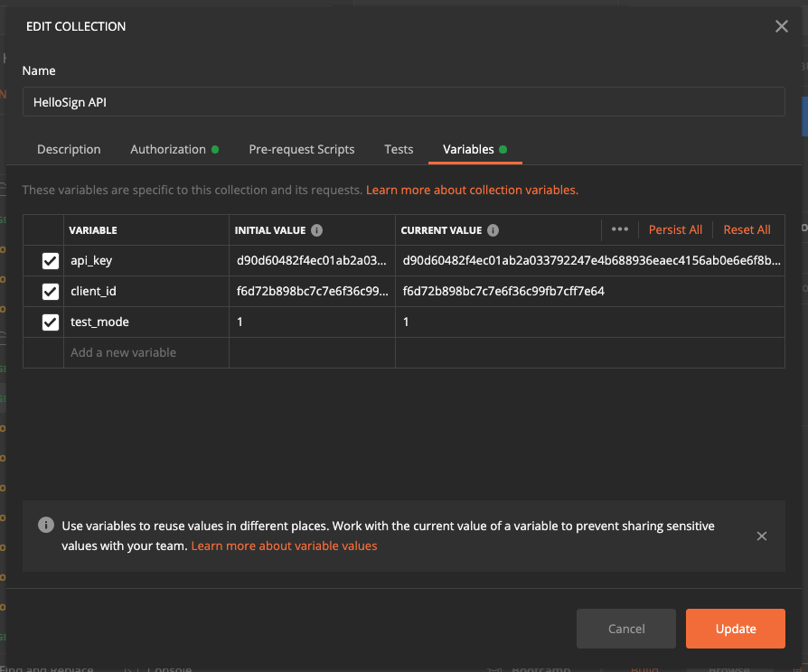Image resolution: width=808 pixels, height=672 pixels.
Task: Open the Description tab
Action: pos(69,149)
